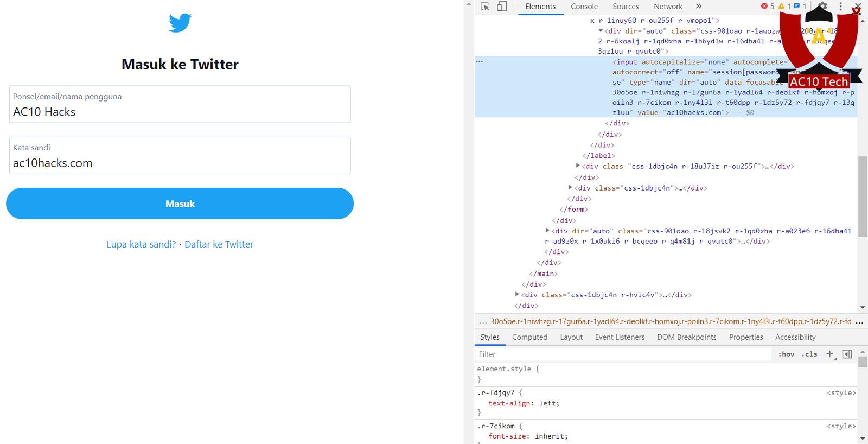This screenshot has width=868, height=444.
Task: Open the <style> source link for .r-7cikom
Action: [841, 426]
